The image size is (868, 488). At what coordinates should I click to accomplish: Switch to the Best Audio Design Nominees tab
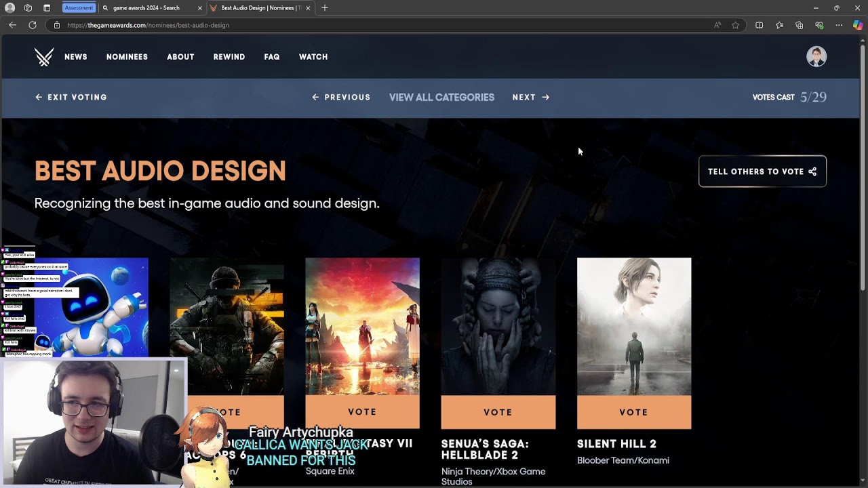point(261,8)
